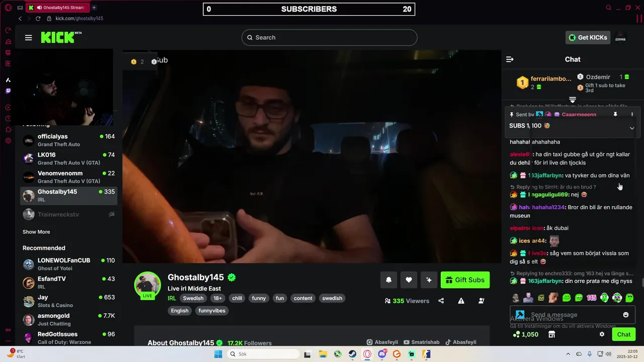This screenshot has width=644, height=362.
Task: Select the Ghostalby145 Stream browser tab
Action: (58, 8)
